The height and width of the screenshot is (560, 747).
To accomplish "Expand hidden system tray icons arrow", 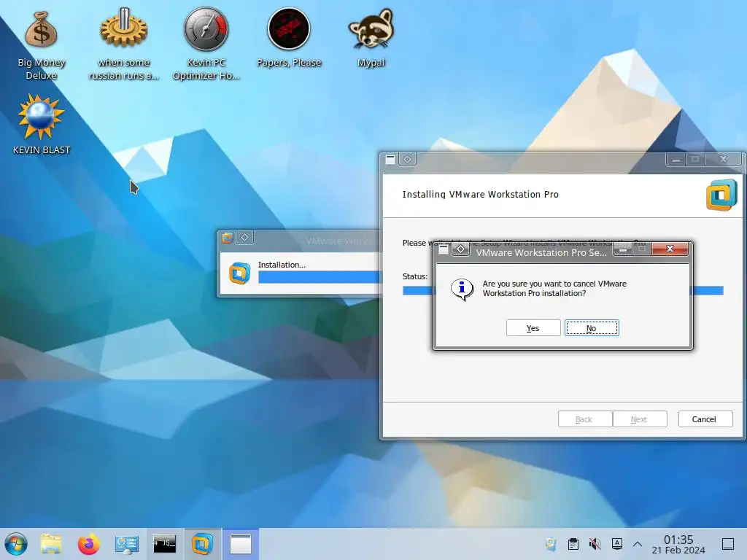I will [x=638, y=544].
